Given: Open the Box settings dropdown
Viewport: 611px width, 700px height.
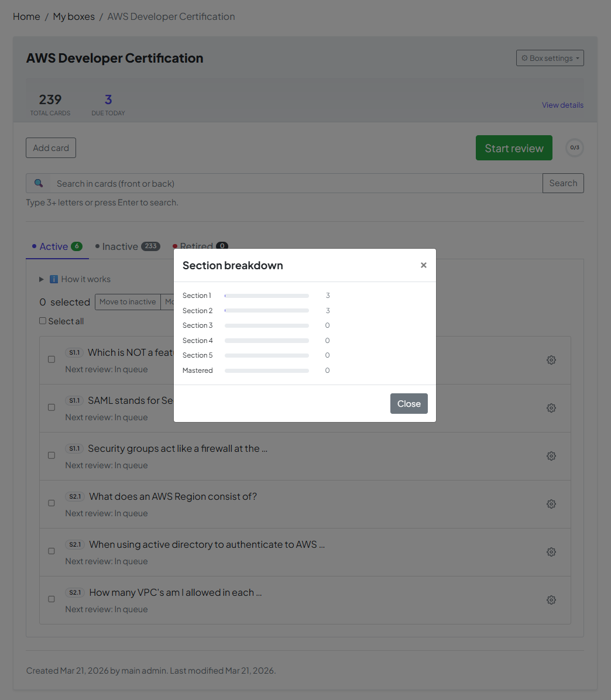Looking at the screenshot, I should [x=550, y=58].
